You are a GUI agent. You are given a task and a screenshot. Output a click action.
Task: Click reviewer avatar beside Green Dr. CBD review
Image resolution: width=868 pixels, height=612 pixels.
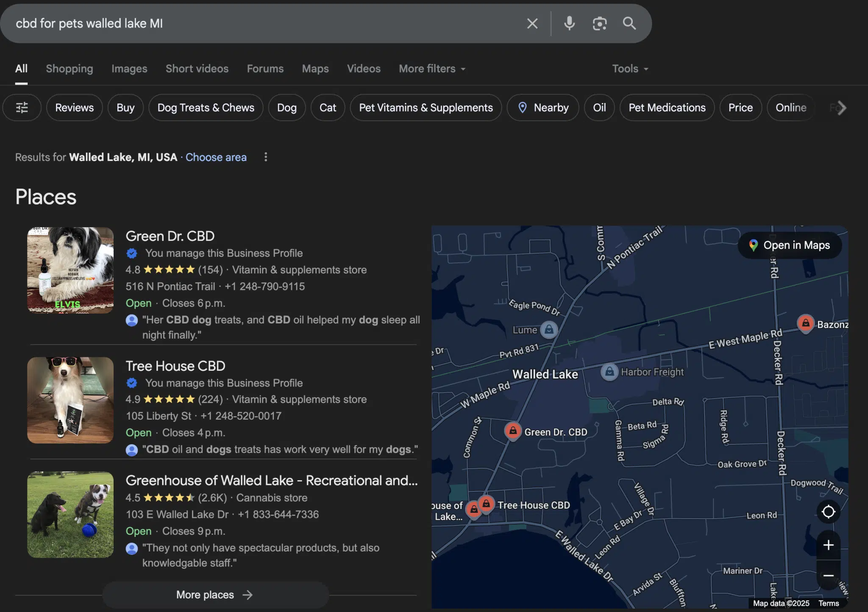coord(132,320)
